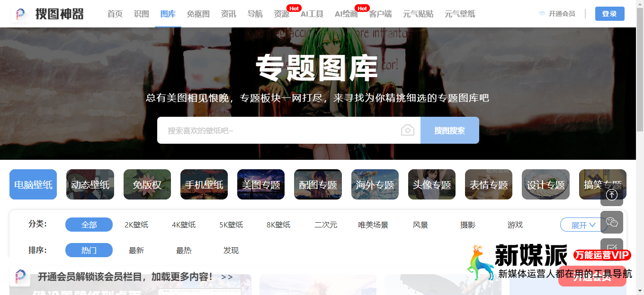Filter by 游戏 category
This screenshot has width=644, height=295.
point(515,225)
